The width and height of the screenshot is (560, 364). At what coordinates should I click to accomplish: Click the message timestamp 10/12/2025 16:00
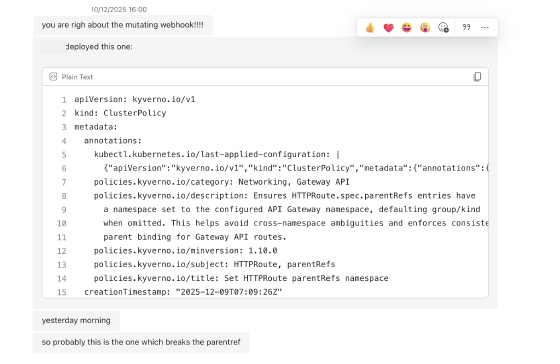[x=119, y=9]
